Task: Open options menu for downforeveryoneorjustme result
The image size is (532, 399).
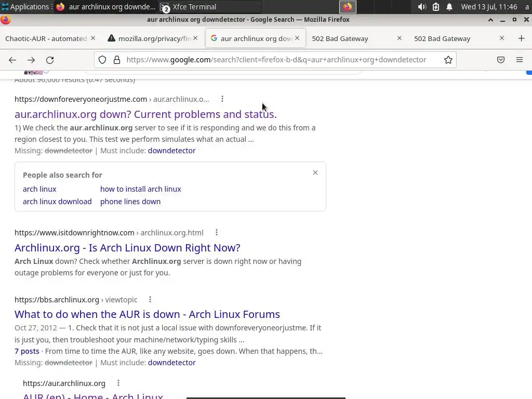Action: click(x=222, y=99)
